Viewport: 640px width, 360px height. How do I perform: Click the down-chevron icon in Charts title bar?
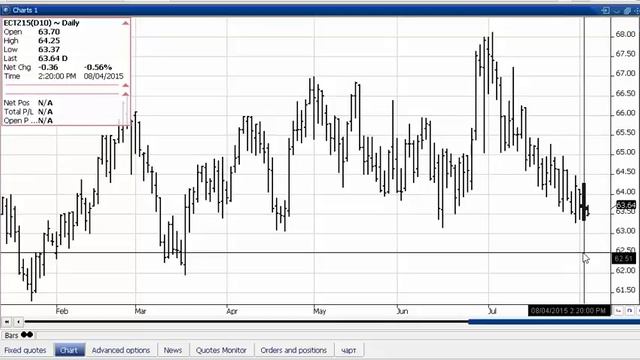point(617,11)
